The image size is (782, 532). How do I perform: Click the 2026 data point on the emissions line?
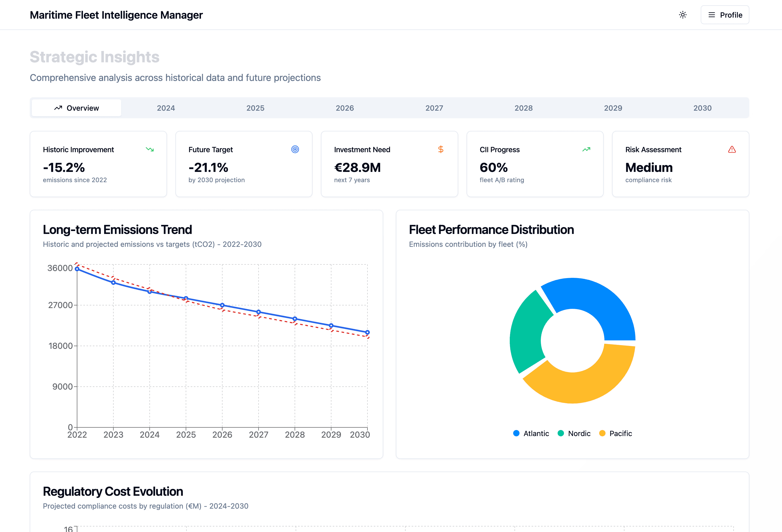click(x=222, y=305)
